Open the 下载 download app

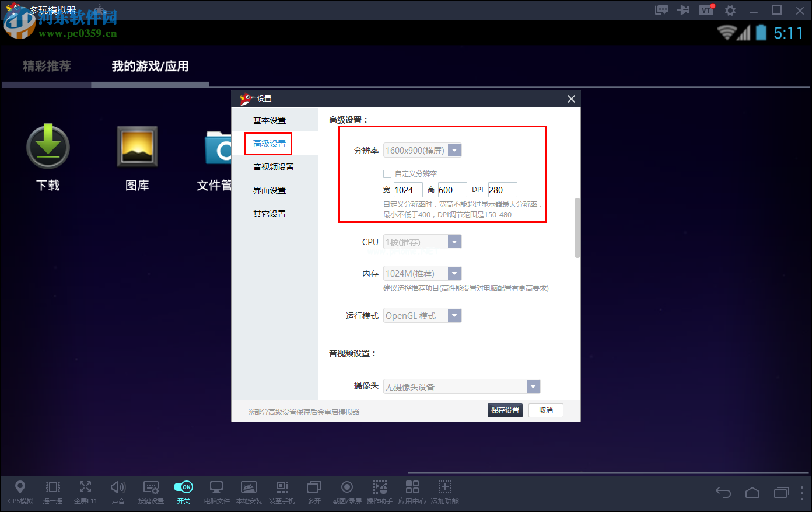pos(48,158)
